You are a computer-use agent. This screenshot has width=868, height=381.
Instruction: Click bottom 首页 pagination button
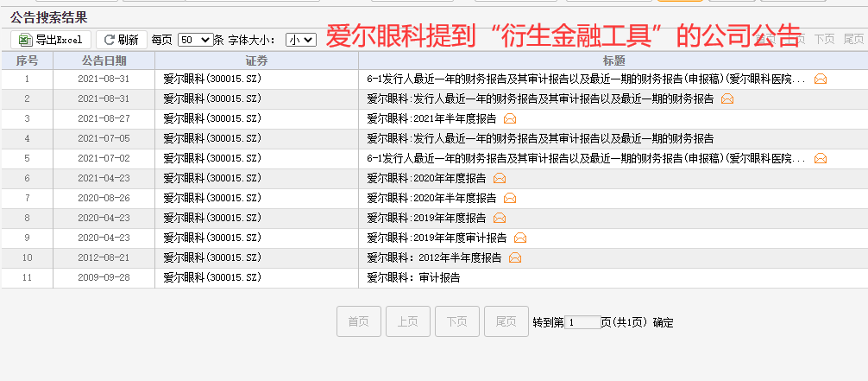point(359,321)
